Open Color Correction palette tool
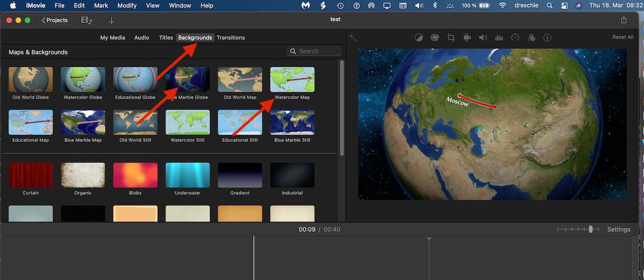Viewport: 644px width, 280px height. click(435, 38)
